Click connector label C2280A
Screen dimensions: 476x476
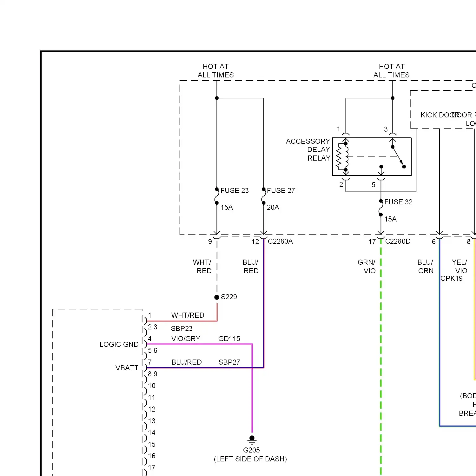pyautogui.click(x=280, y=241)
